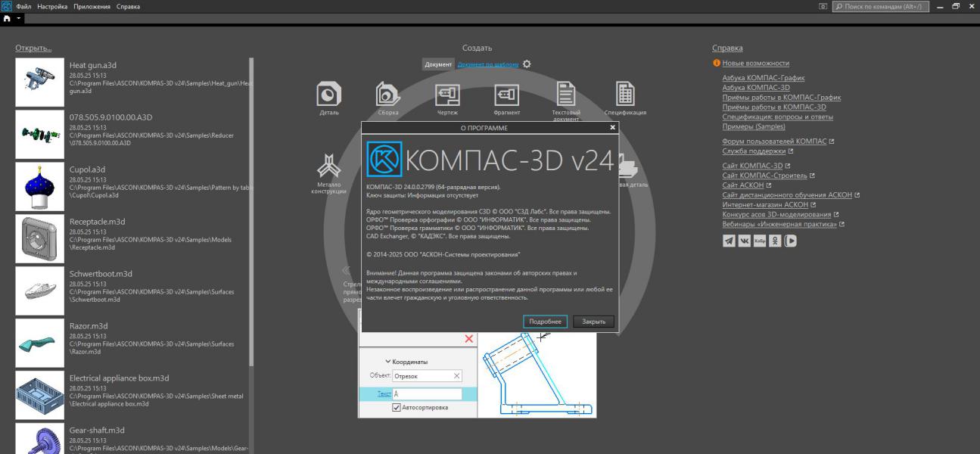Click the Heat gun.a3d thumbnail
Screen dimensions: 980x454
[39, 82]
